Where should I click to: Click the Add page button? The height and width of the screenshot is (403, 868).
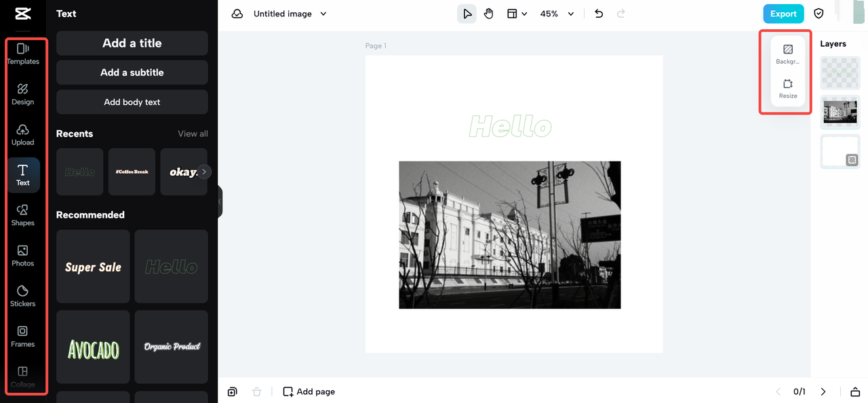(x=309, y=391)
